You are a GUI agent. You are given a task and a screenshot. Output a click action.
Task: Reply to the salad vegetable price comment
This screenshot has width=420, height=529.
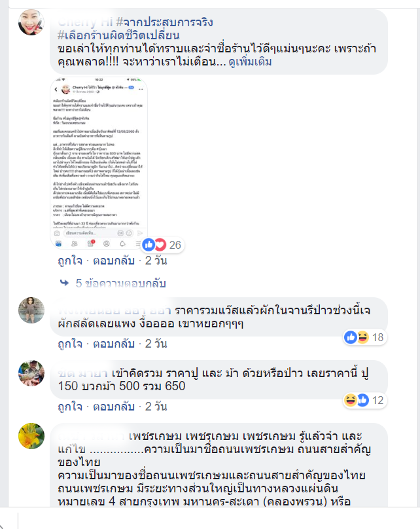click(114, 344)
